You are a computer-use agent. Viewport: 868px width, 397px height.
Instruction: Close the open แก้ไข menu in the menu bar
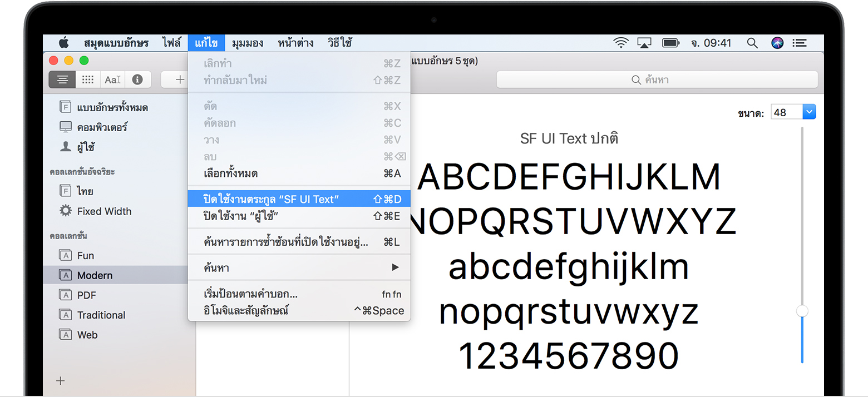coord(206,43)
